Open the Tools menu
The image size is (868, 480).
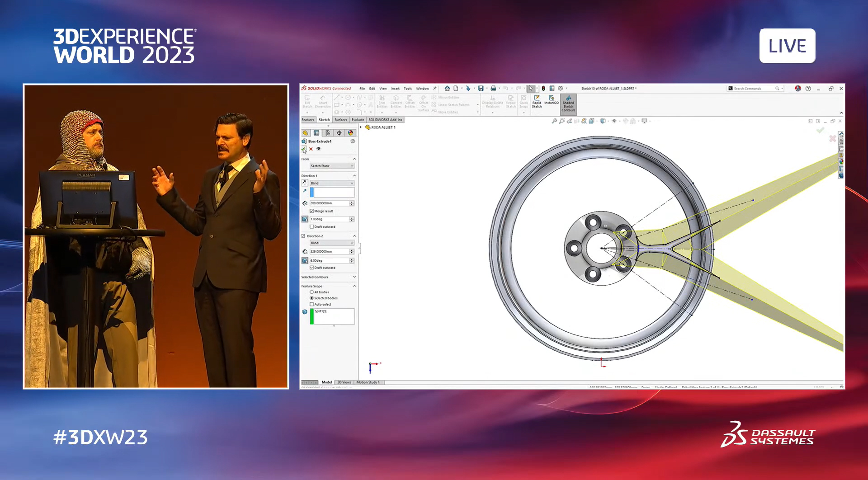click(x=408, y=89)
